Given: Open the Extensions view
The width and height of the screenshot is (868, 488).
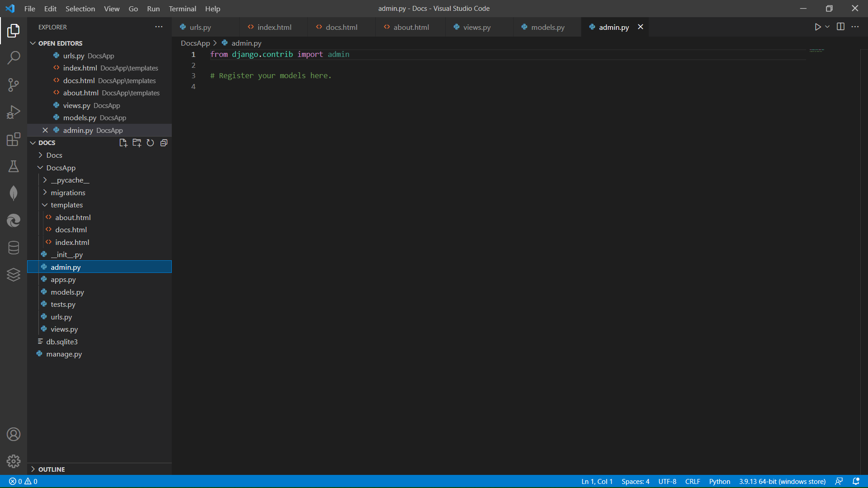Looking at the screenshot, I should [x=14, y=139].
